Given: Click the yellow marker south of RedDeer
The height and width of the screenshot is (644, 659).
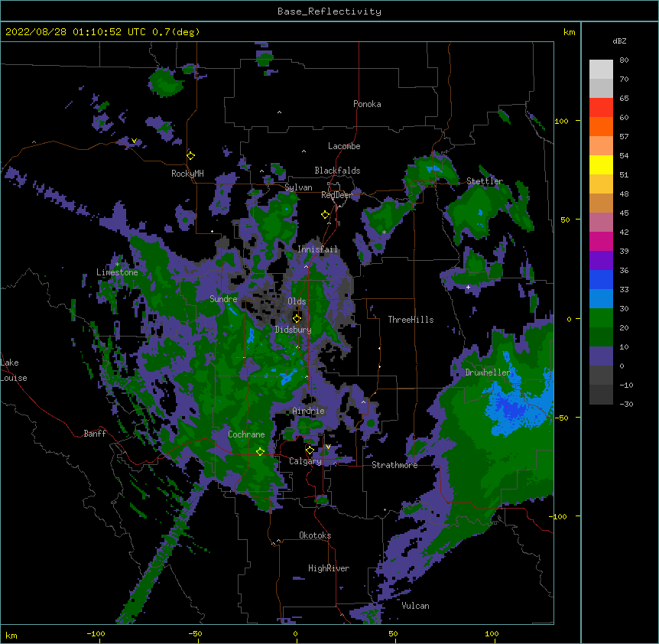Looking at the screenshot, I should [326, 215].
